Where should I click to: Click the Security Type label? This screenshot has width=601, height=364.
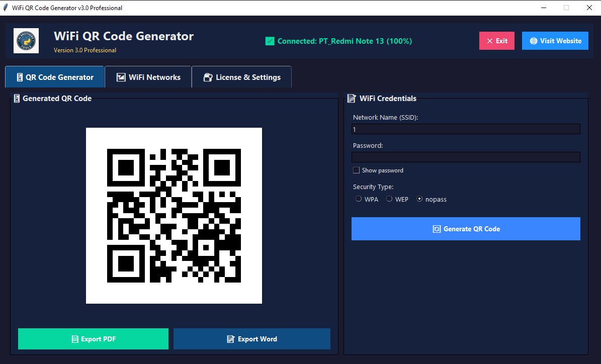click(373, 187)
